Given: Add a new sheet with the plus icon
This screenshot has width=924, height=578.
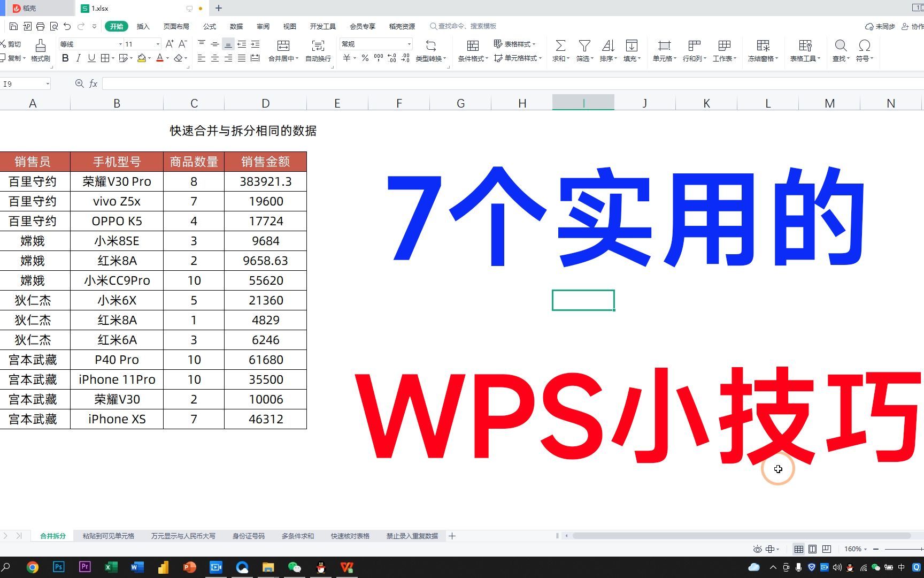Looking at the screenshot, I should click(x=452, y=536).
